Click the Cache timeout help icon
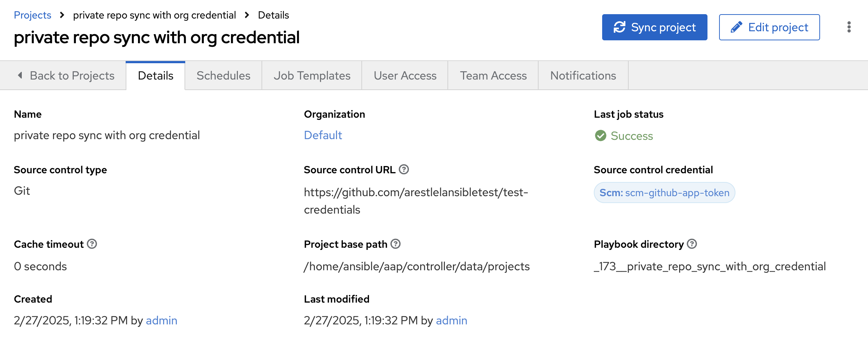Image resolution: width=868 pixels, height=348 pixels. pyautogui.click(x=92, y=244)
